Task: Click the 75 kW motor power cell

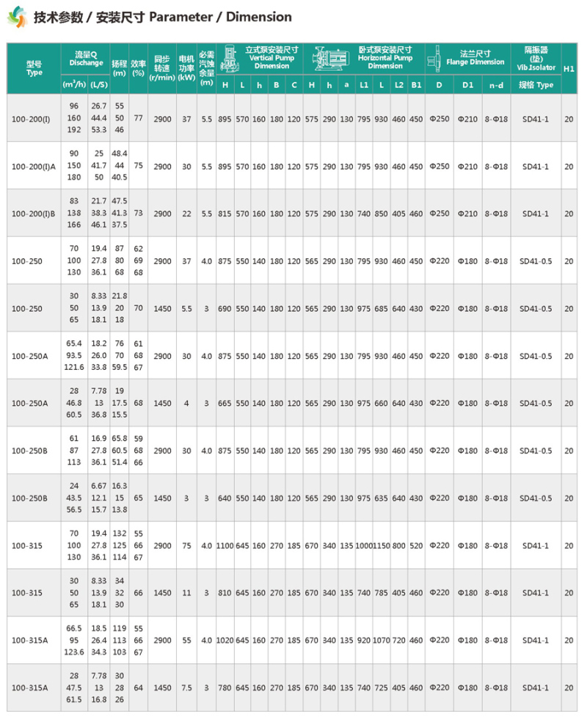Action: [186, 545]
